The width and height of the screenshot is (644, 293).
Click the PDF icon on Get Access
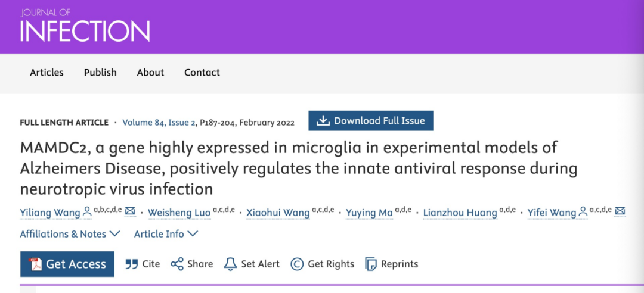[36, 264]
